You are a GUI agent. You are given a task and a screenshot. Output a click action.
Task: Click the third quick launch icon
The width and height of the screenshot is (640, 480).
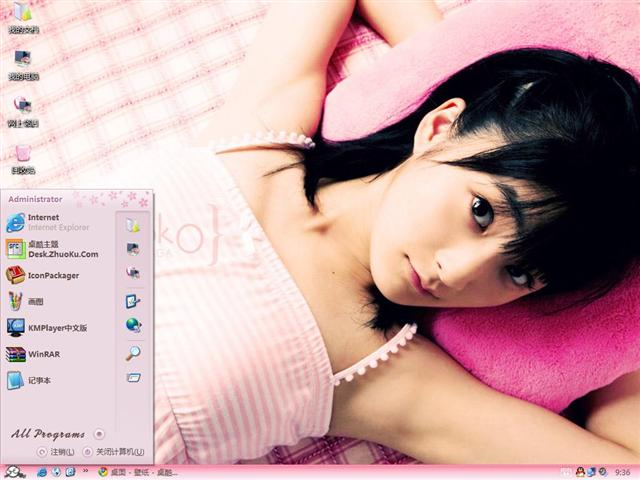[x=70, y=472]
